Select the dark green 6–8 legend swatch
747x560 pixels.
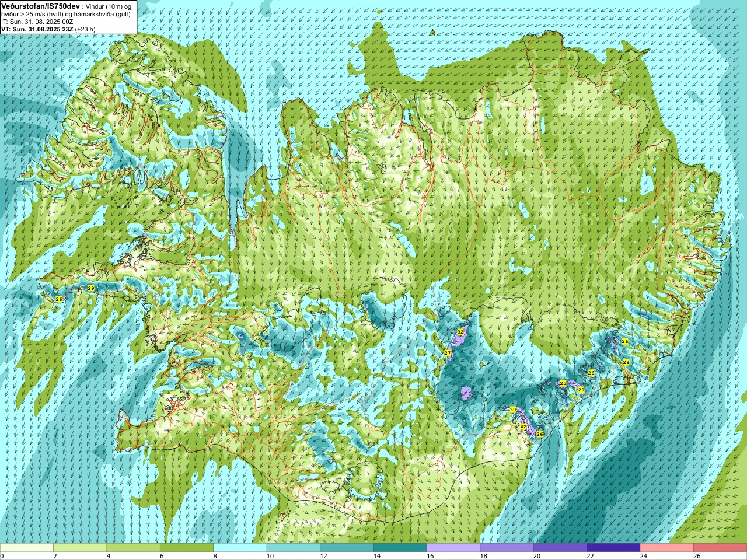coord(187,548)
